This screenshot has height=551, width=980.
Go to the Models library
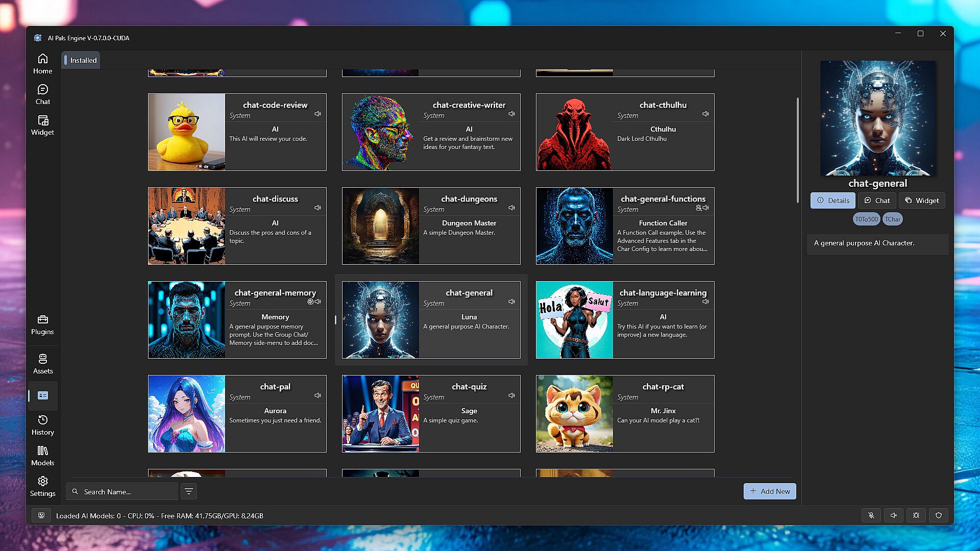pyautogui.click(x=42, y=456)
